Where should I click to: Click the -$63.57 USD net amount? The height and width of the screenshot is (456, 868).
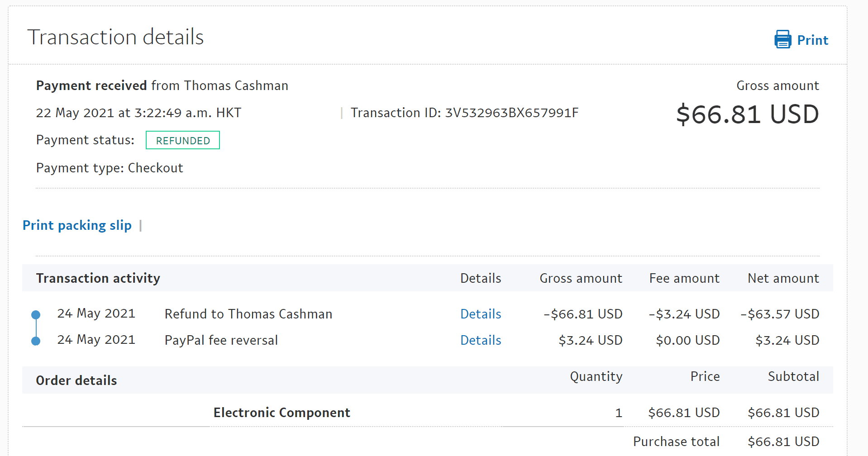[779, 314]
